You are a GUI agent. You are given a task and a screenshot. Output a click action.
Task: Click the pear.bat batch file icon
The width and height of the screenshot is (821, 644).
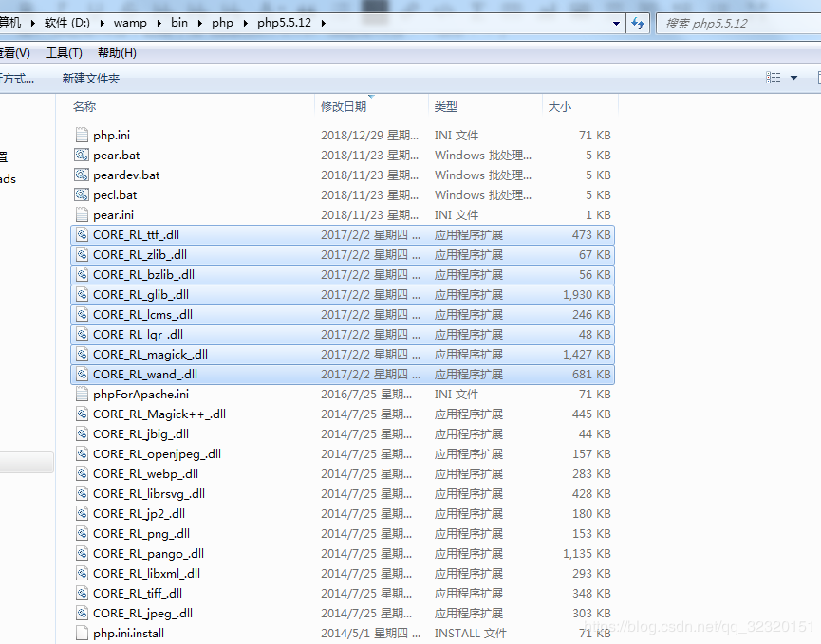(x=82, y=156)
